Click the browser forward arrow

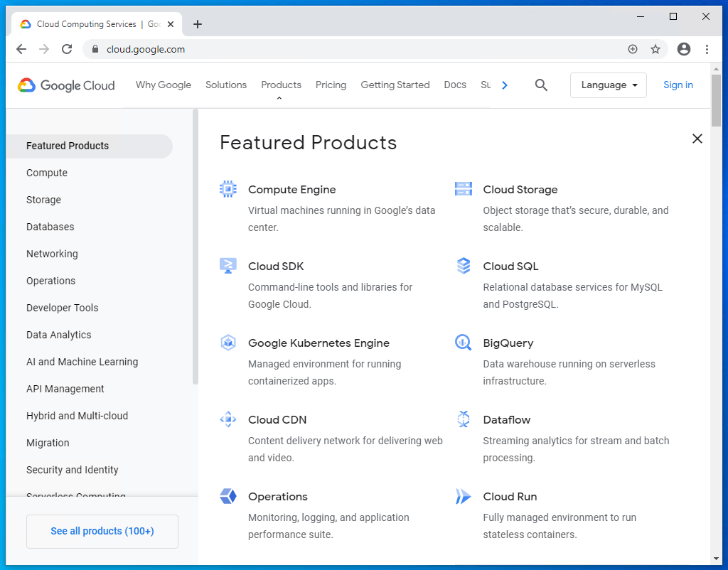pos(44,49)
